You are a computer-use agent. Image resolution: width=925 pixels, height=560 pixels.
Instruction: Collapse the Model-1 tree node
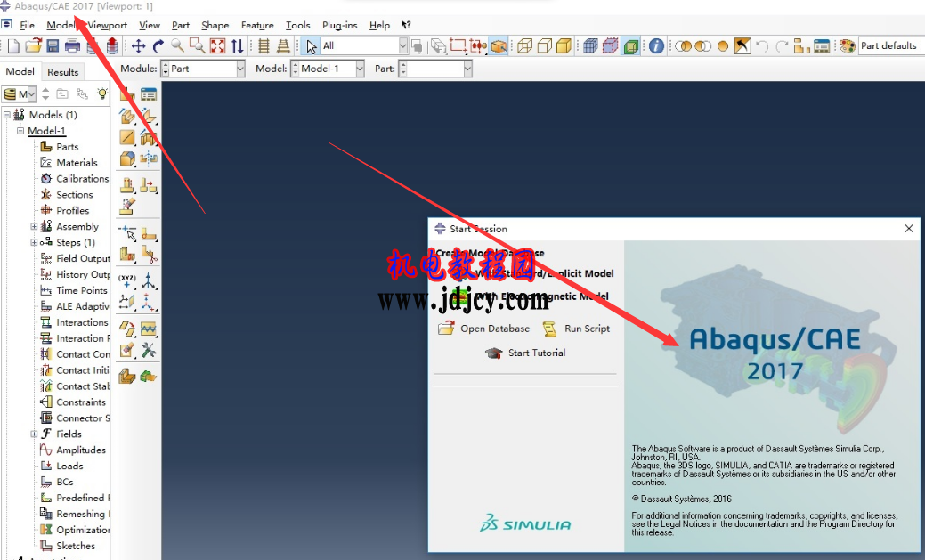20,130
